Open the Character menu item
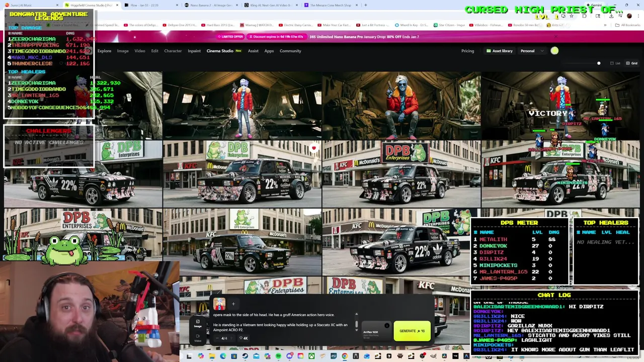 click(x=173, y=51)
